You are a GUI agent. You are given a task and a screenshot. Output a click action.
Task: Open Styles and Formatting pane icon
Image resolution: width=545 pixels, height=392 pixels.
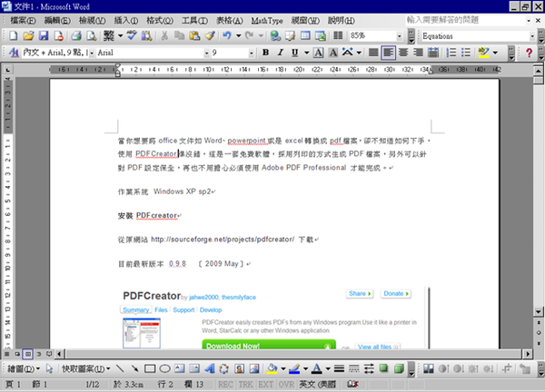pyautogui.click(x=14, y=53)
